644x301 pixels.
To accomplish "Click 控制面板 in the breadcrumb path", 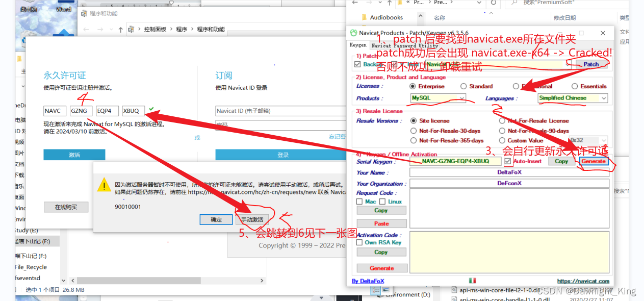I will [155, 30].
